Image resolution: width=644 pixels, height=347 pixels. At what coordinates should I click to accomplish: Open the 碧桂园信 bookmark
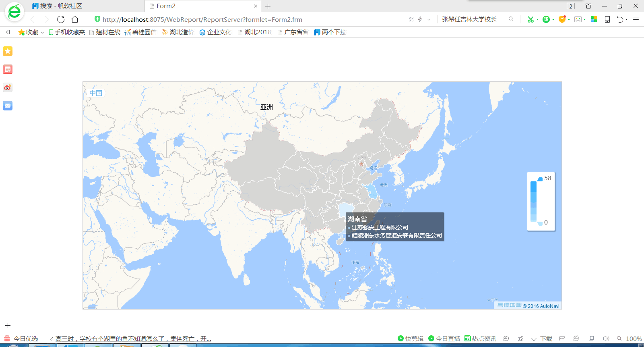tap(140, 32)
